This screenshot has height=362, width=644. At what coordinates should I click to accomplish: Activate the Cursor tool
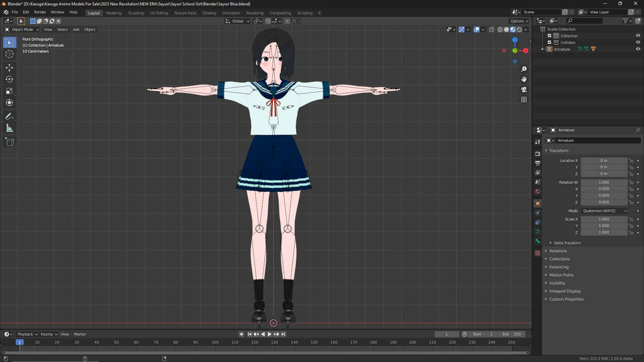pyautogui.click(x=9, y=54)
